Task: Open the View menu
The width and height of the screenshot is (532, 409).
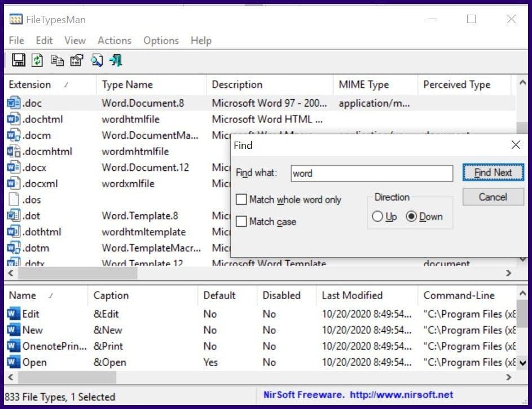Action: tap(75, 41)
